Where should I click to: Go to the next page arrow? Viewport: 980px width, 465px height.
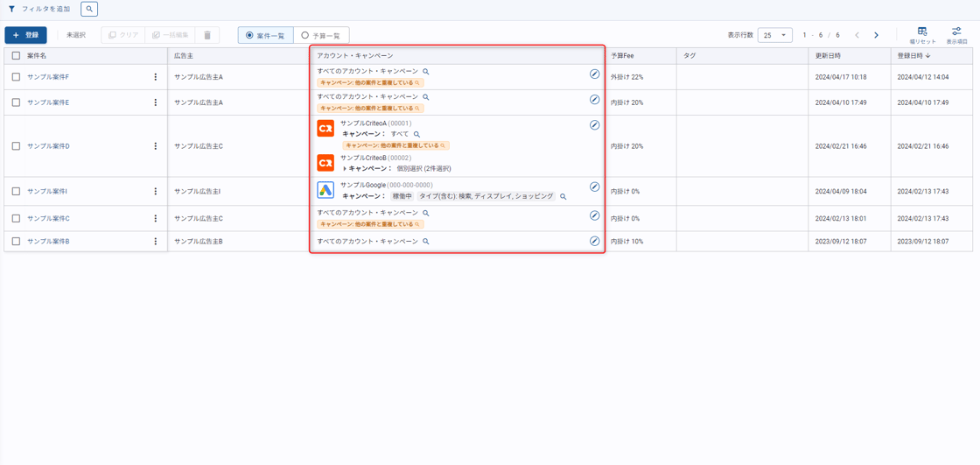[876, 35]
